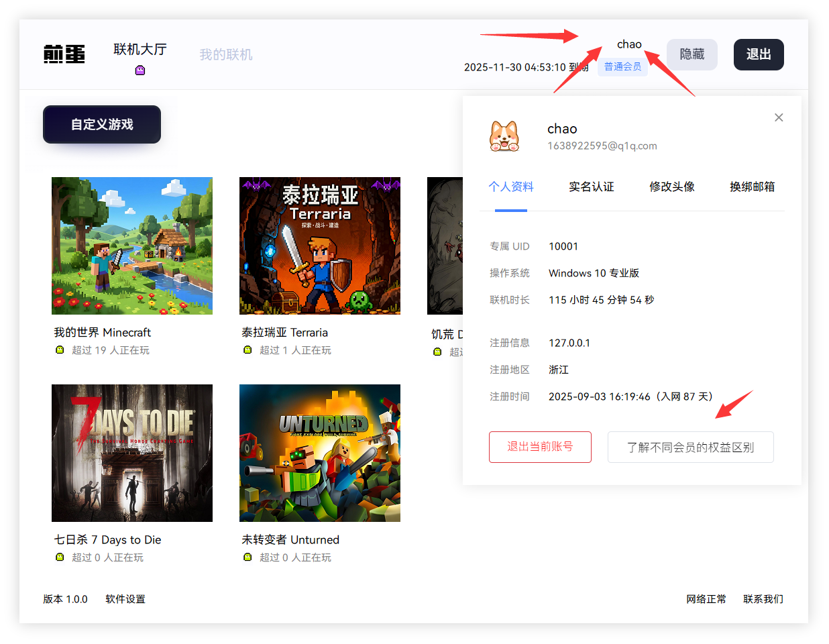
Task: Select the 换绑邮箱 tab
Action: click(752, 187)
